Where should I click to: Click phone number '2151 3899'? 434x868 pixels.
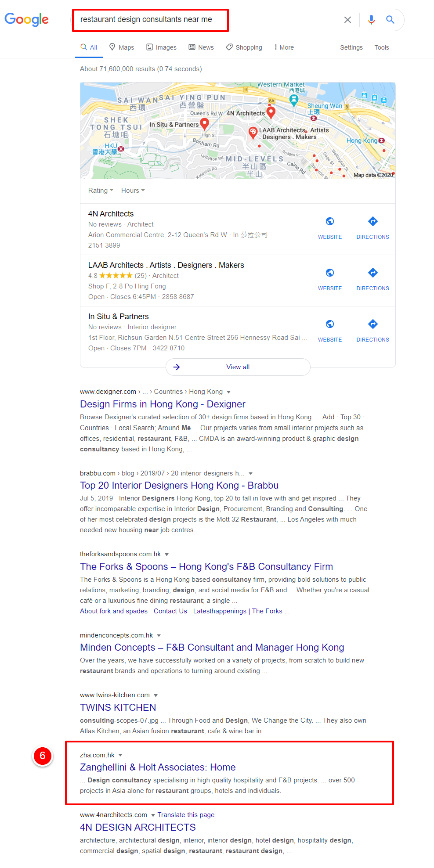[x=104, y=245]
